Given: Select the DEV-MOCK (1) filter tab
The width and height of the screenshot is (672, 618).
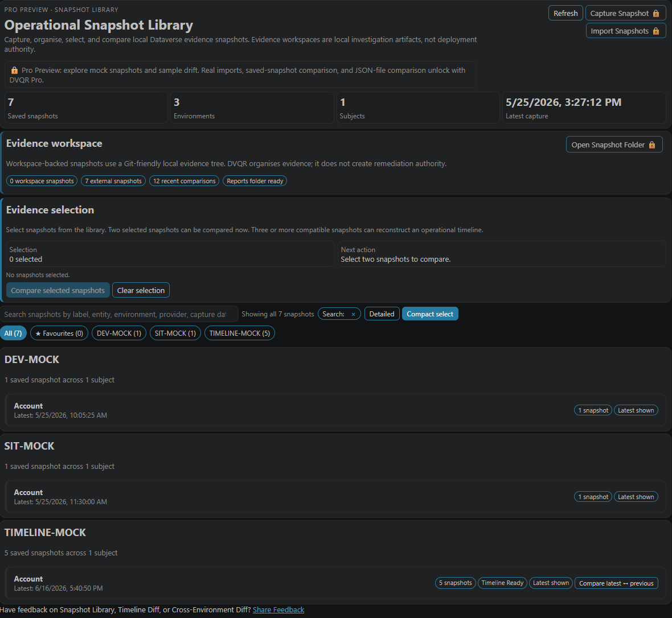Looking at the screenshot, I should coord(119,333).
